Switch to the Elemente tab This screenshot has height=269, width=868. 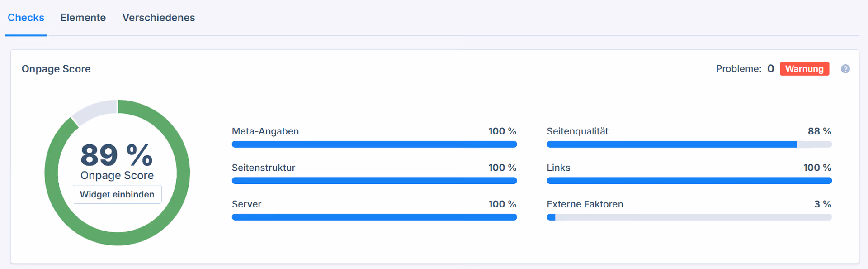[83, 18]
